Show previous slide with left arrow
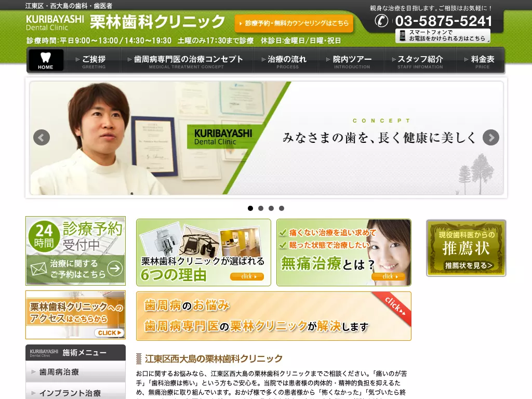The height and width of the screenshot is (399, 532). tap(42, 138)
